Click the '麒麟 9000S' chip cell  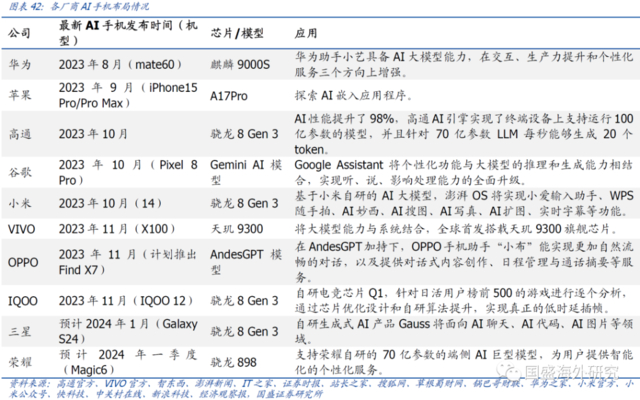[240, 64]
